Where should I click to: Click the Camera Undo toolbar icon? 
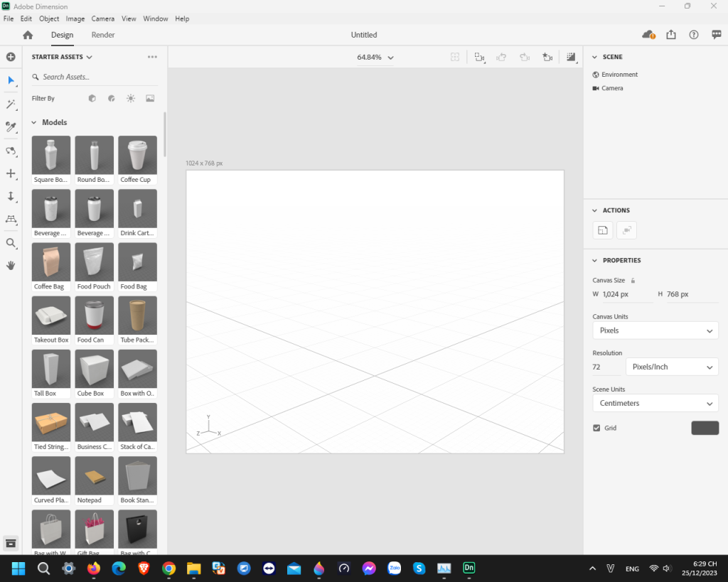[501, 57]
